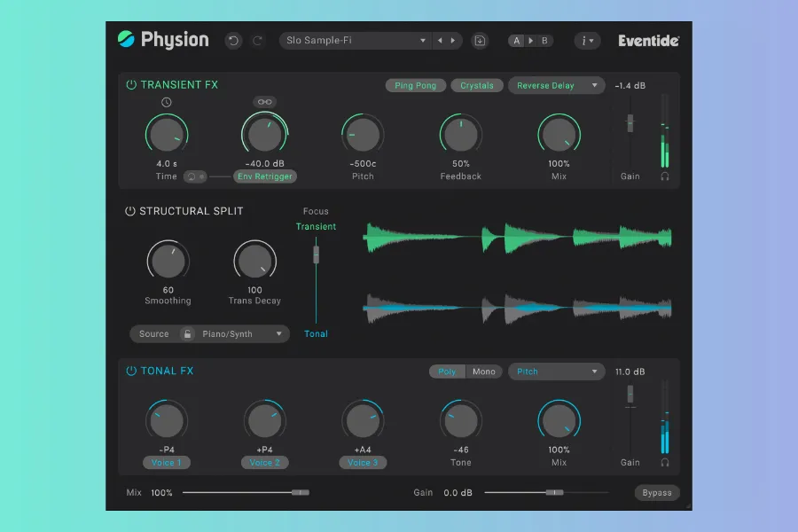Viewport: 798px width, 532px height.
Task: Disable the Tonal FX power button
Action: click(131, 371)
